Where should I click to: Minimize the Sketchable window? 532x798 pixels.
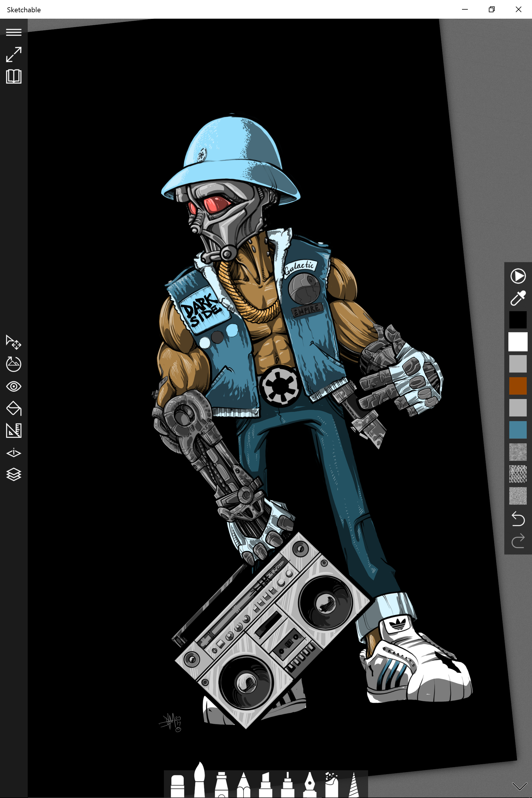(x=465, y=9)
